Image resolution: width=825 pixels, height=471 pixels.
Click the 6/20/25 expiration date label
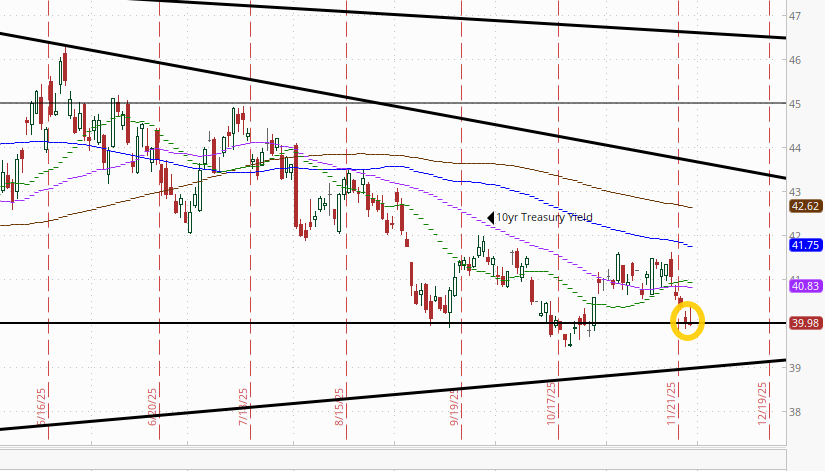[x=152, y=407]
